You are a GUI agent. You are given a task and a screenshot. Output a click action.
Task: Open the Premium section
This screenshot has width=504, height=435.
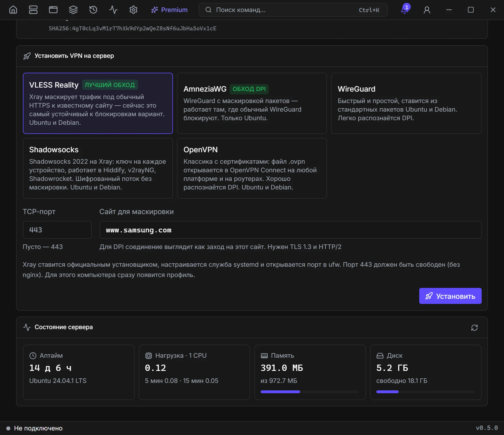170,10
